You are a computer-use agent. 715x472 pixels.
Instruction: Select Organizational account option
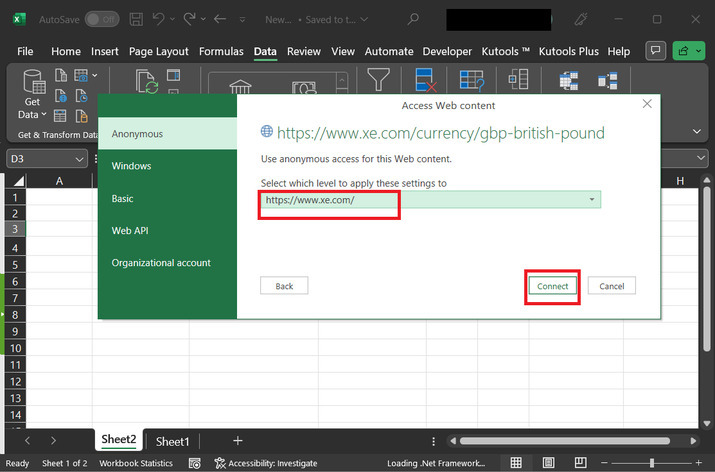167,263
